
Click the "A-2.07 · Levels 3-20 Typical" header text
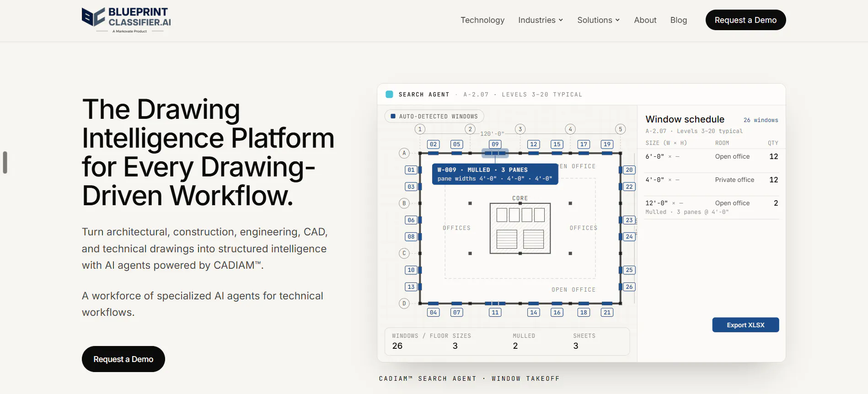(x=523, y=95)
